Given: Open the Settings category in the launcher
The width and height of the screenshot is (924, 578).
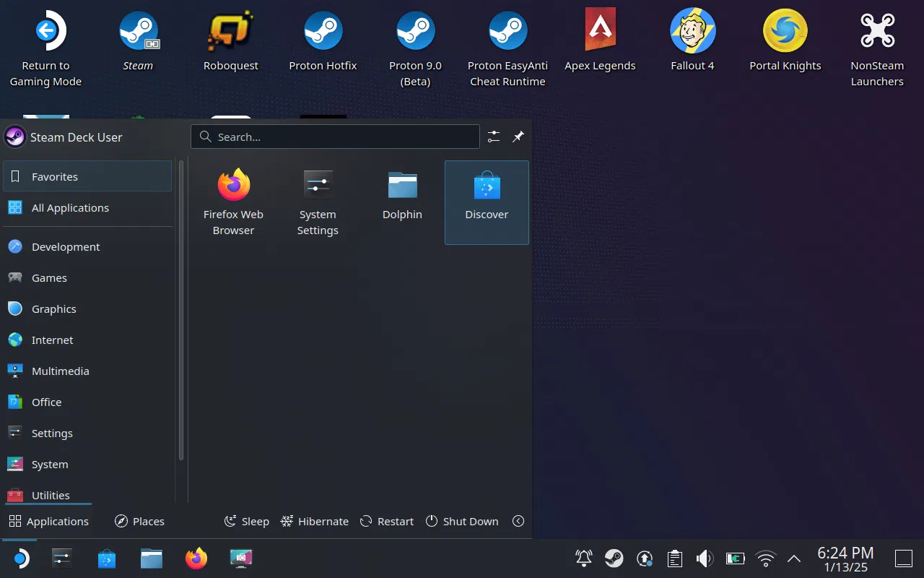Looking at the screenshot, I should [87, 433].
